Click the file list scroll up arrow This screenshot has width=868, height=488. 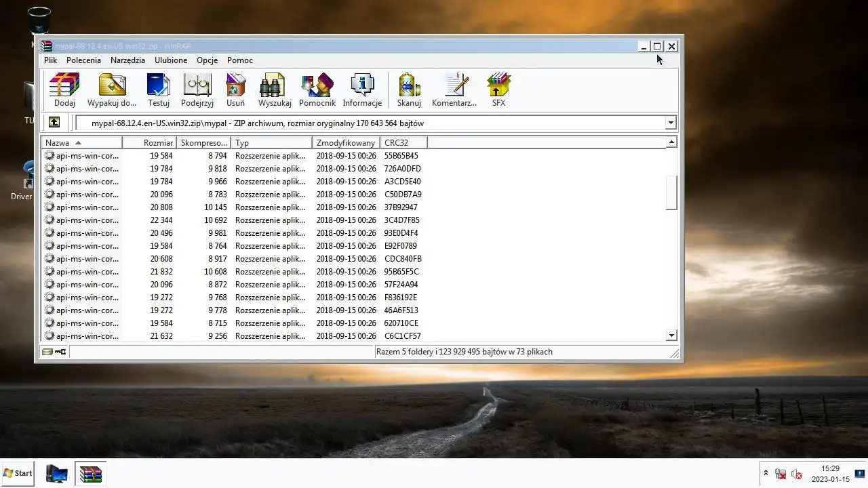[x=671, y=142]
